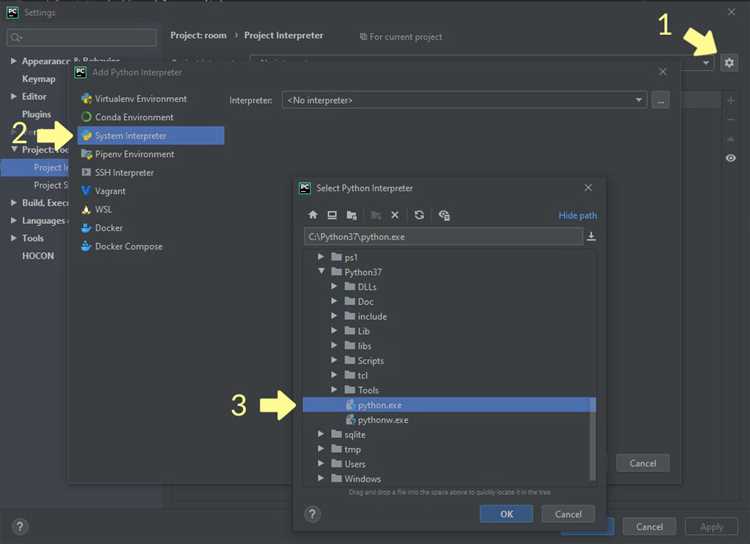
Task: Open the Project Interpreter dropdown arrow in Settings
Action: click(x=706, y=63)
